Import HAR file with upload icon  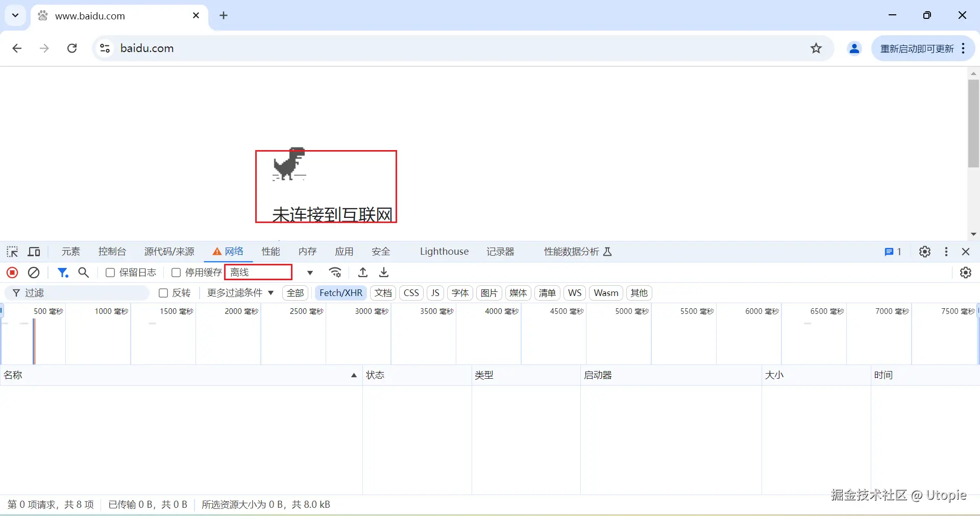coord(363,273)
